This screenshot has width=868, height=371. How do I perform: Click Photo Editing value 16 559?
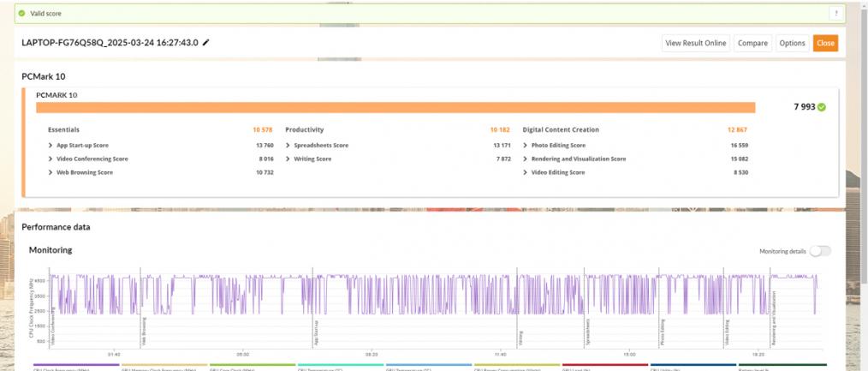point(740,145)
